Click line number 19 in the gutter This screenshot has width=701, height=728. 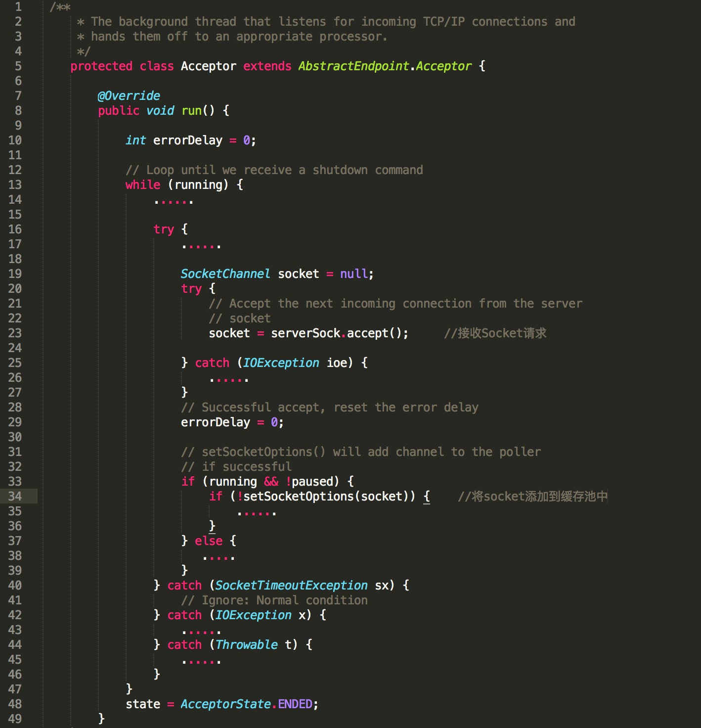(15, 273)
